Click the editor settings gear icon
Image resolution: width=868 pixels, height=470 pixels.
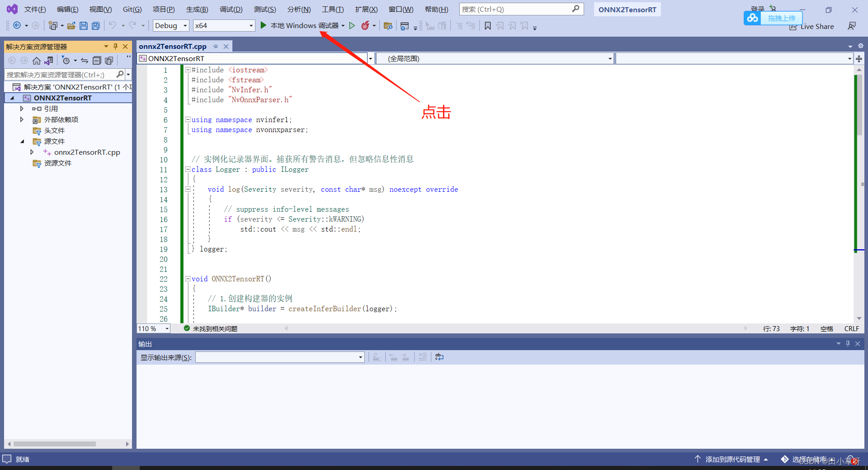point(861,46)
